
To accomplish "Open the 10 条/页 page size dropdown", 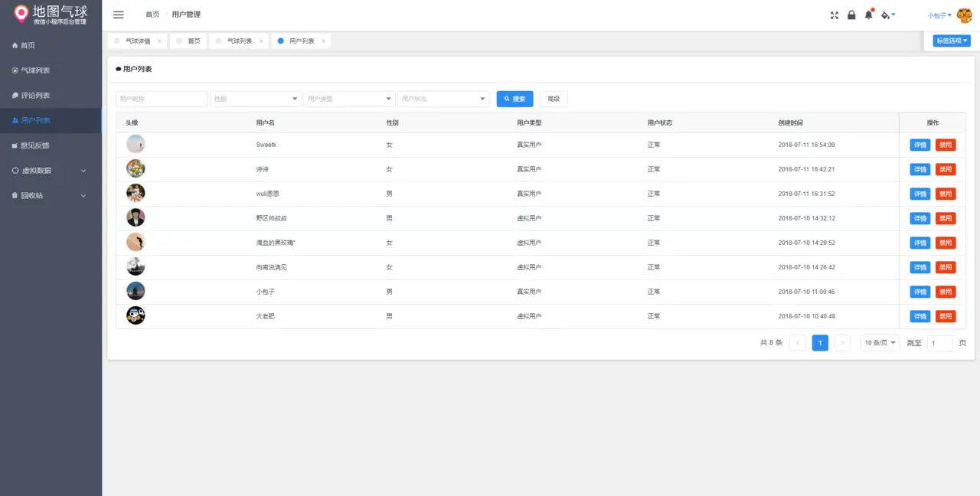I will click(880, 343).
